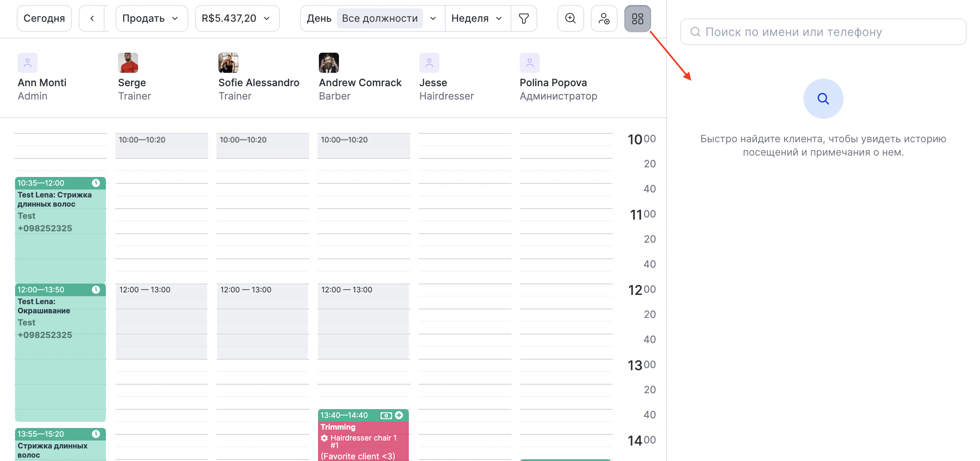Click Sofie Alessandro's 12:00 — 13:00 break block
This screenshot has width=980, height=461.
[262, 322]
